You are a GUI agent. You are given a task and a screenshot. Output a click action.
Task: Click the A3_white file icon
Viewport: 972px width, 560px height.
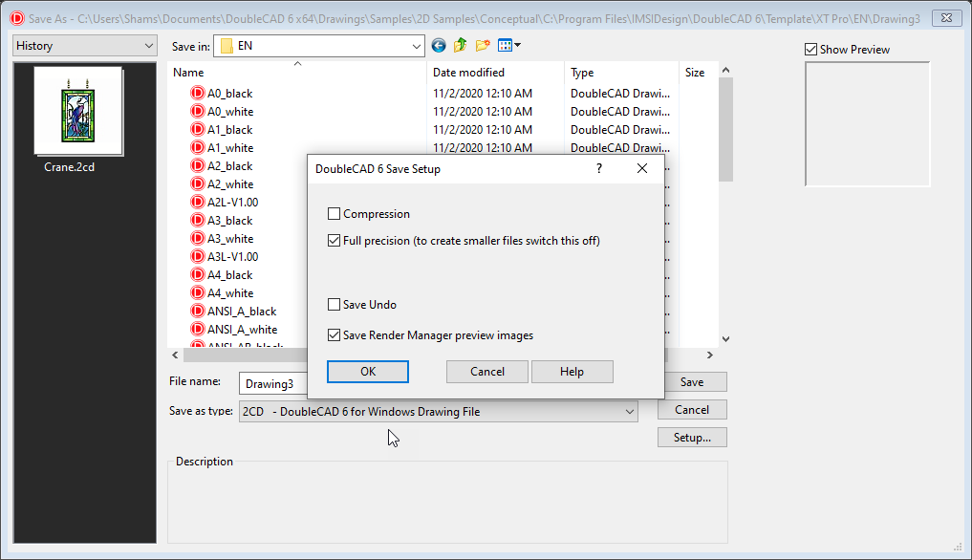coord(198,238)
